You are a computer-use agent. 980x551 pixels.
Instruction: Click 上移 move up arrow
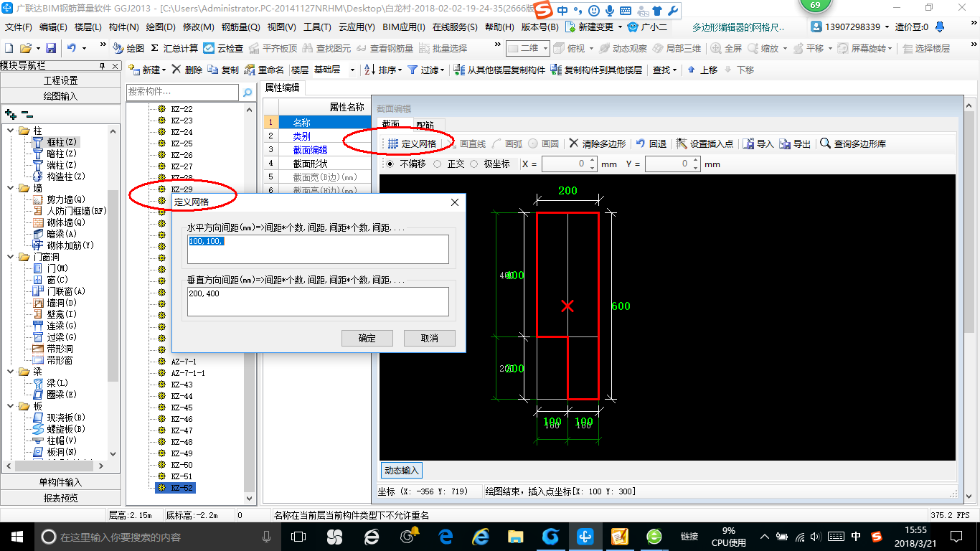click(x=702, y=70)
